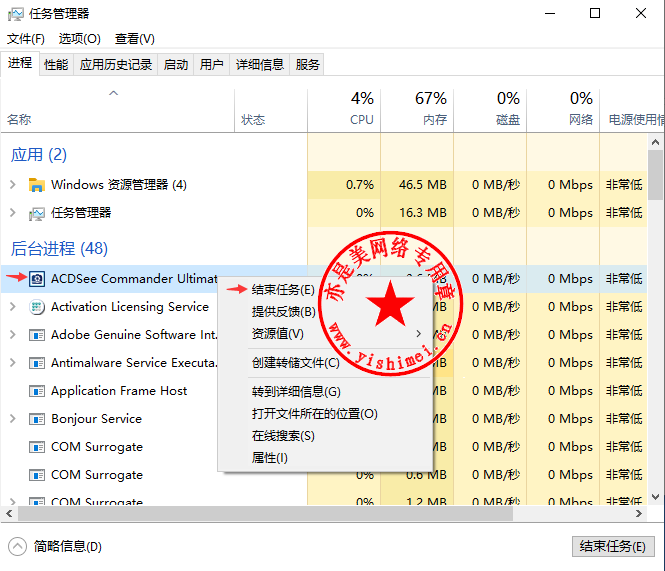The image size is (665, 571).
Task: Click the vertical scrollbar up arrow
Action: click(x=656, y=142)
